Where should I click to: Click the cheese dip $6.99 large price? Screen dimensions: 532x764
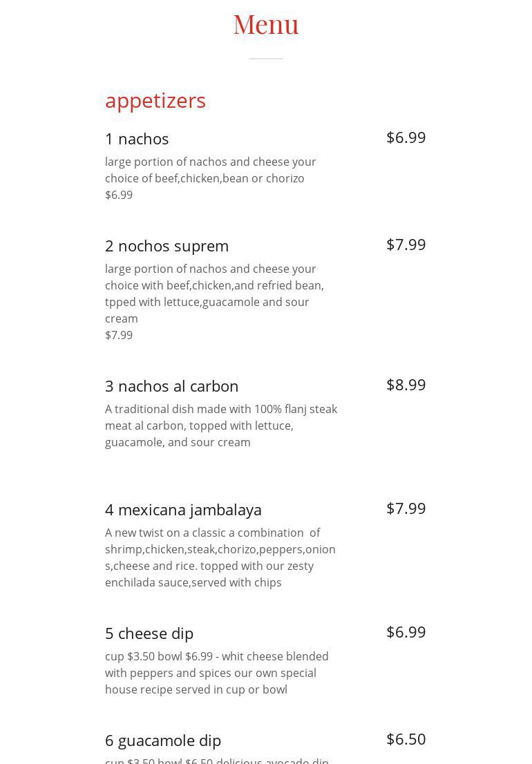pyautogui.click(x=406, y=632)
